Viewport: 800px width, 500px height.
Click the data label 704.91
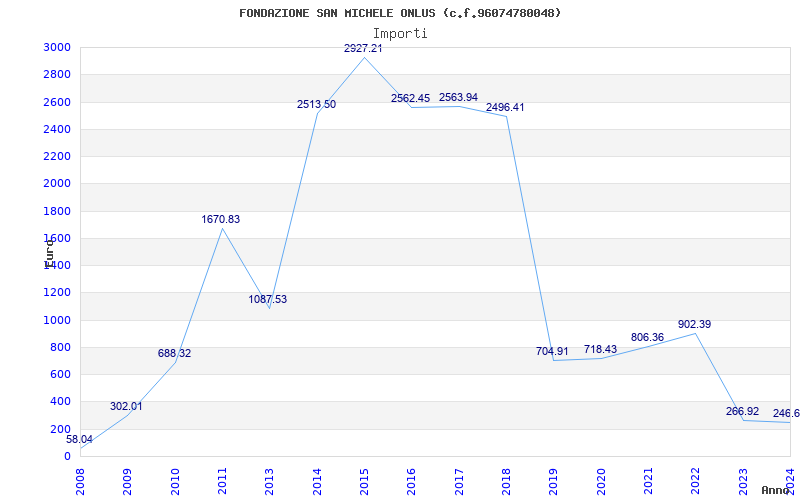[552, 352]
